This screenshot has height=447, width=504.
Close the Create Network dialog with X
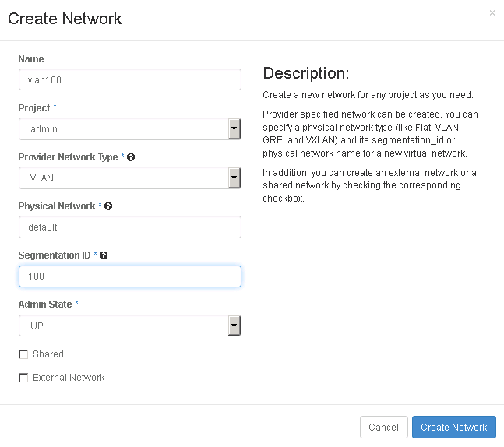(492, 13)
